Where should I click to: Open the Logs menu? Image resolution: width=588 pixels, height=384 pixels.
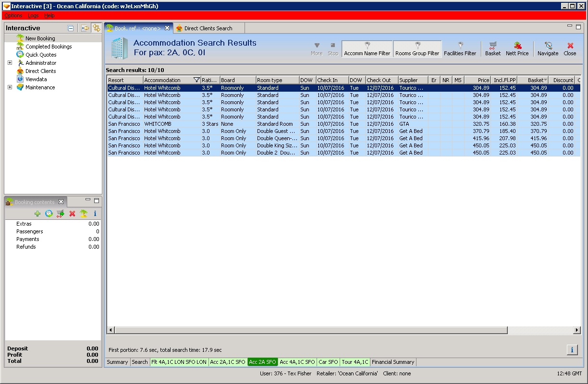click(x=33, y=16)
